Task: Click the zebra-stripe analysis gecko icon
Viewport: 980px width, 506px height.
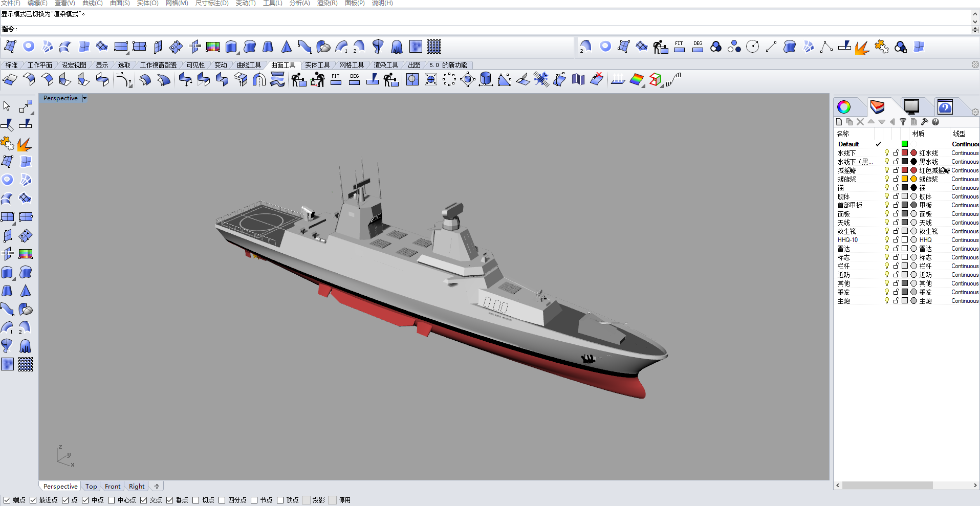Action: pyautogui.click(x=541, y=79)
